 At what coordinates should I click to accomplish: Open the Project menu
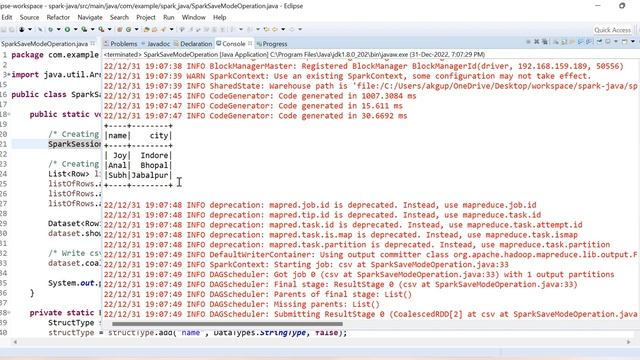[x=146, y=17]
